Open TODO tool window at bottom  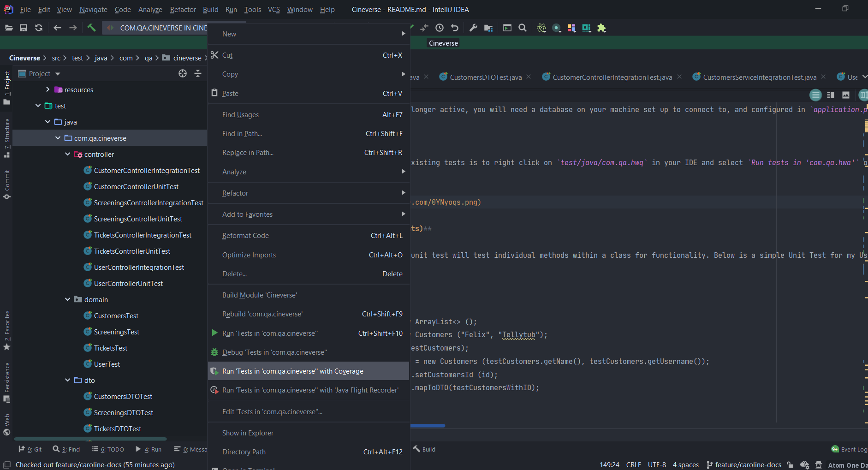108,449
